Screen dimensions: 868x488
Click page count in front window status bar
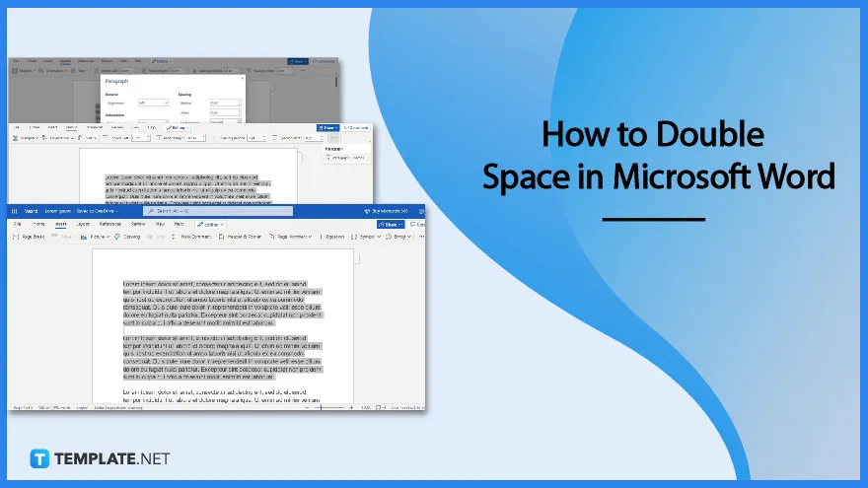23,408
